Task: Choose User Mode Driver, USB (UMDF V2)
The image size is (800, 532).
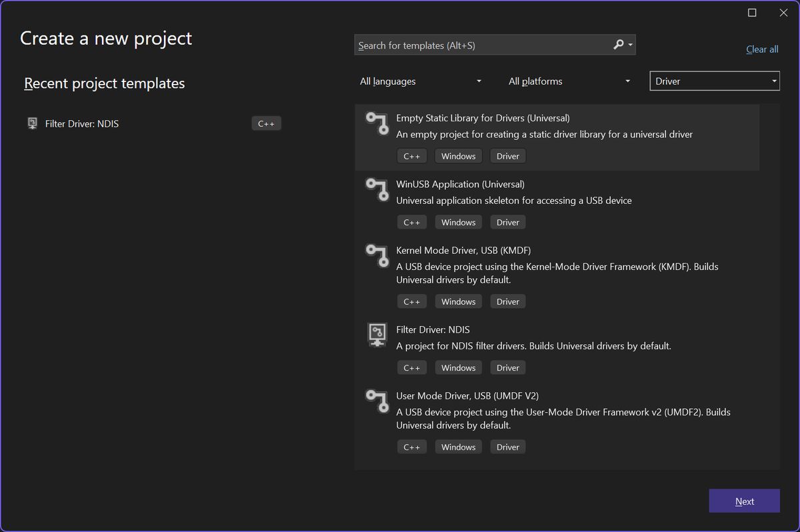Action: click(x=557, y=421)
